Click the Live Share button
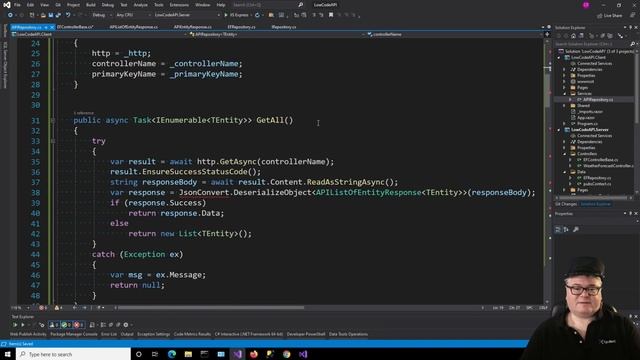Screen dimensions: 640x360 coord(610,16)
